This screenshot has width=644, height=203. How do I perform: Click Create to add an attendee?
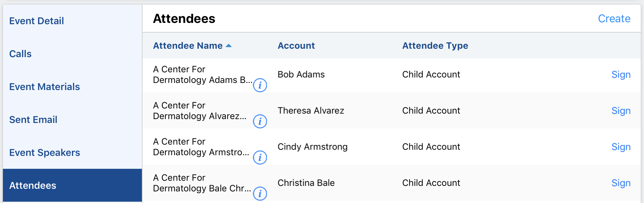(614, 19)
